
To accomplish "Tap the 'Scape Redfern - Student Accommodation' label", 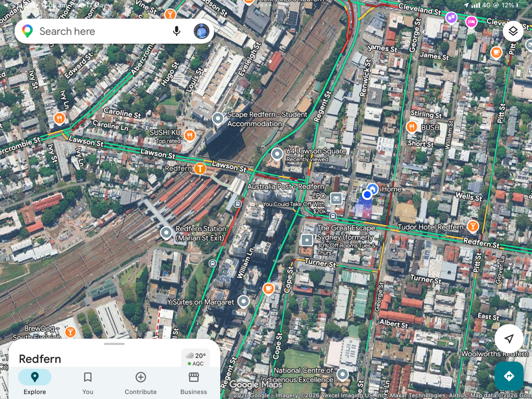I will 267,119.
